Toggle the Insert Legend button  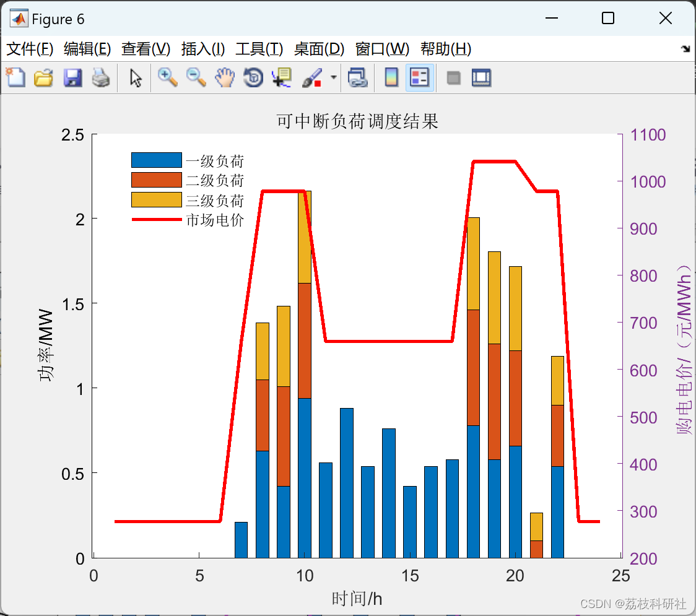coord(419,77)
